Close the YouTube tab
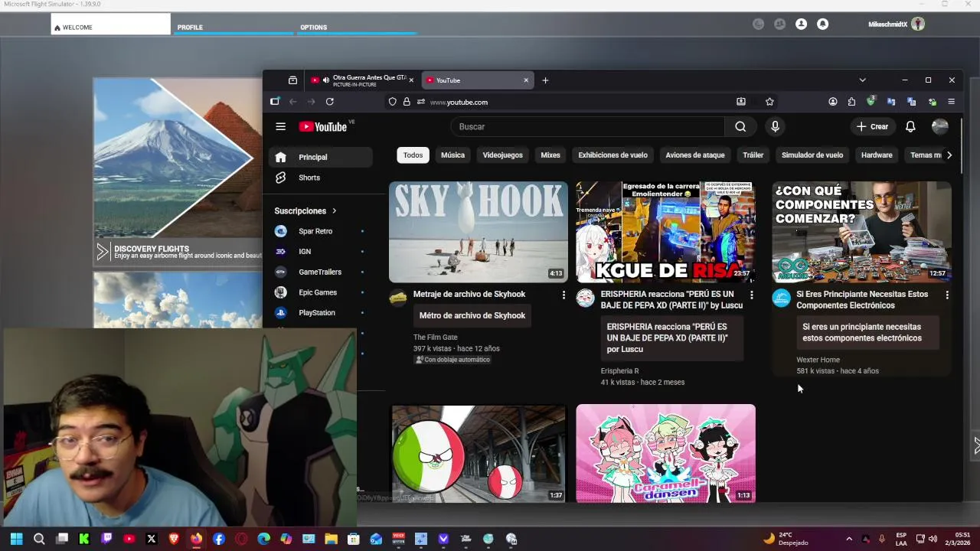Image resolution: width=980 pixels, height=551 pixels. click(x=526, y=80)
